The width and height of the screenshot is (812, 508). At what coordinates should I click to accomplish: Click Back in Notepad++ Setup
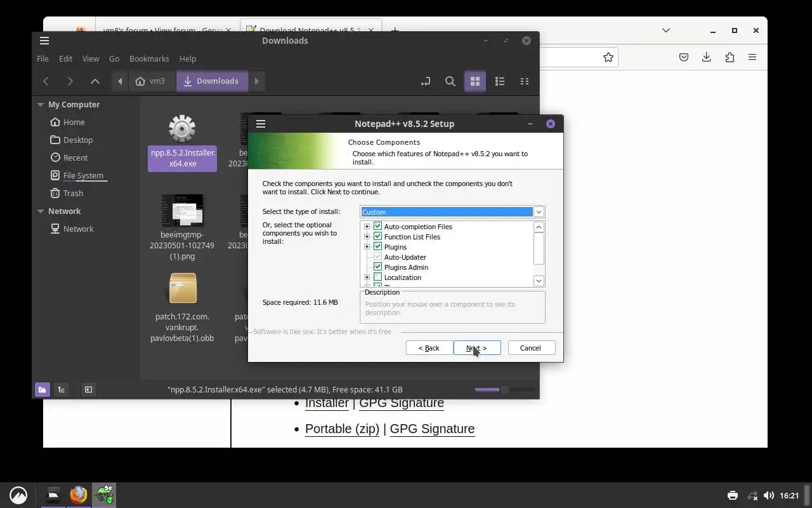coord(429,348)
